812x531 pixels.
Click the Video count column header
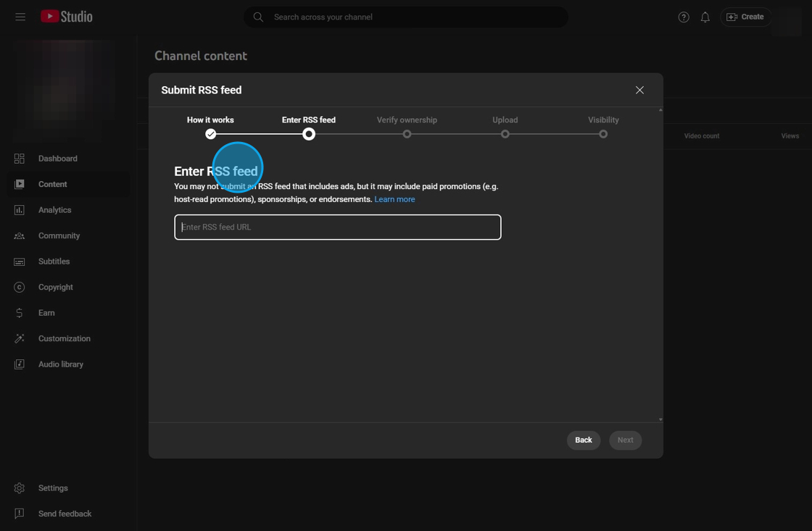tap(701, 136)
